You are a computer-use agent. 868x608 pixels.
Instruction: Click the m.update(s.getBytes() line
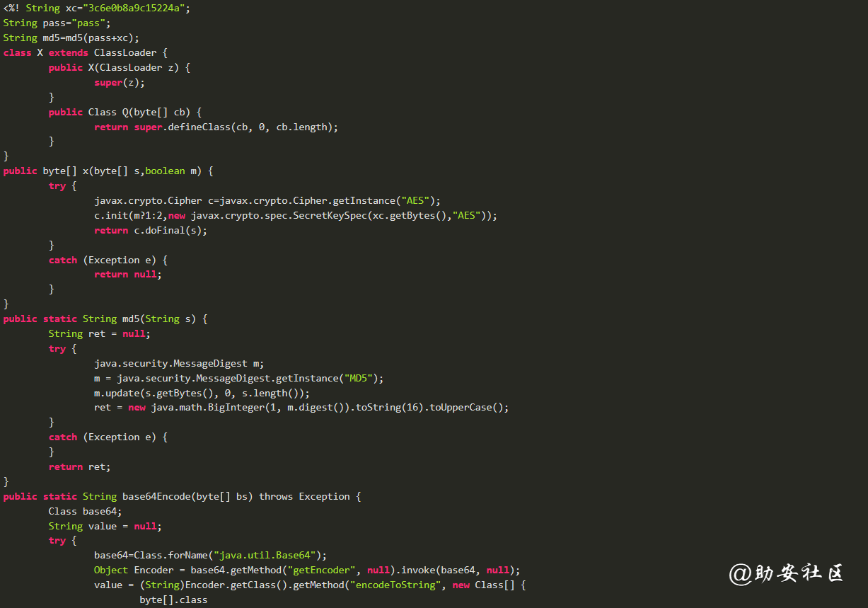pos(202,393)
